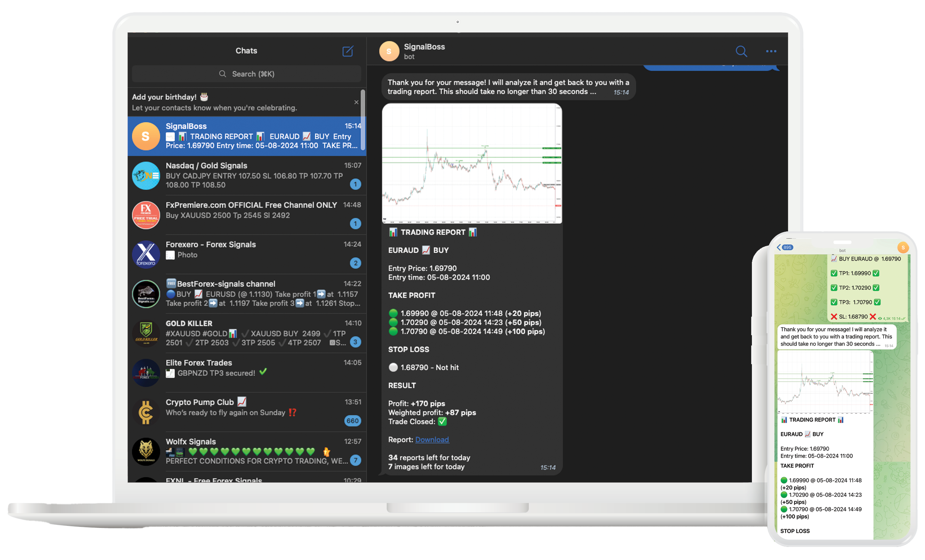925x560 pixels.
Task: Click the 1.70290 take profit line (+50 pips)
Action: [465, 322]
